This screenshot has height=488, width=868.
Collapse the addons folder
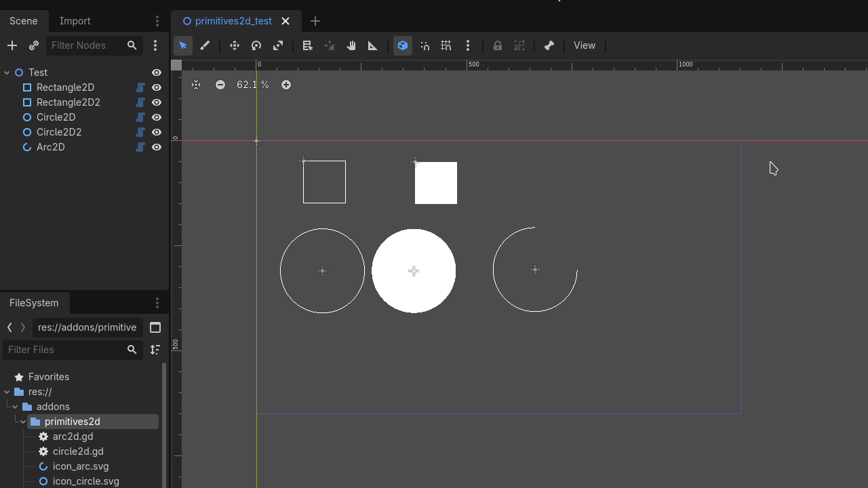(15, 407)
